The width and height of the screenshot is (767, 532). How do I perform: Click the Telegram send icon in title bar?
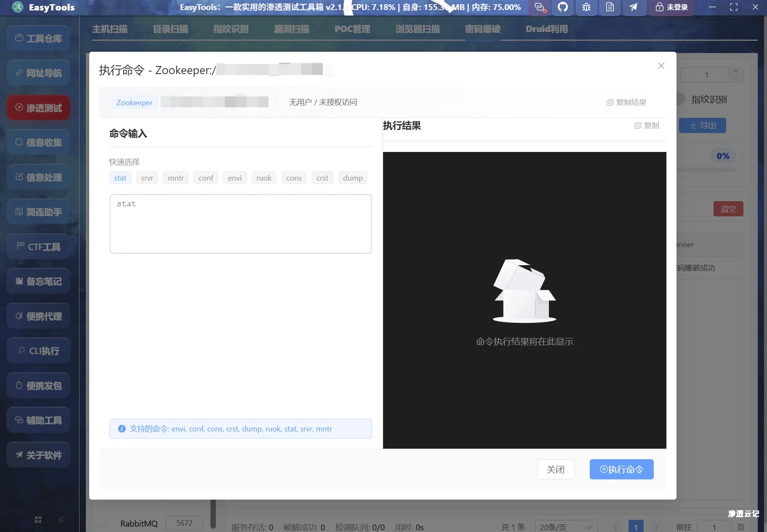tap(634, 7)
